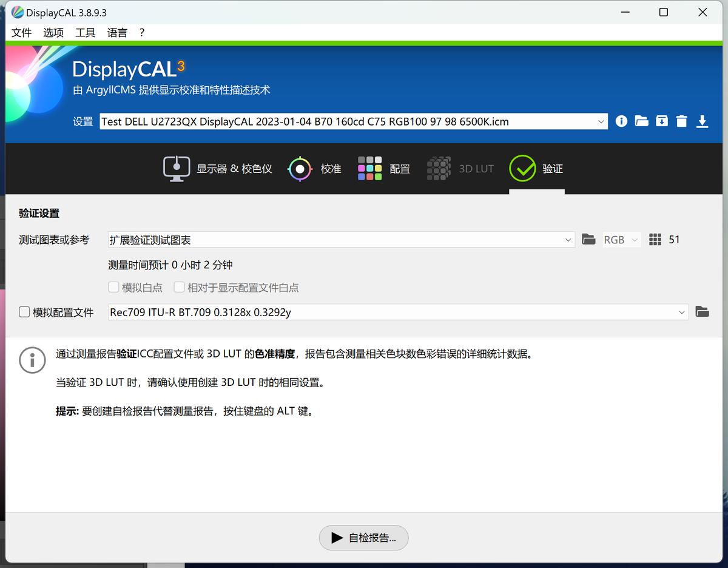Check the 模拟白点 option
Screen dimensions: 728x568
[113, 287]
